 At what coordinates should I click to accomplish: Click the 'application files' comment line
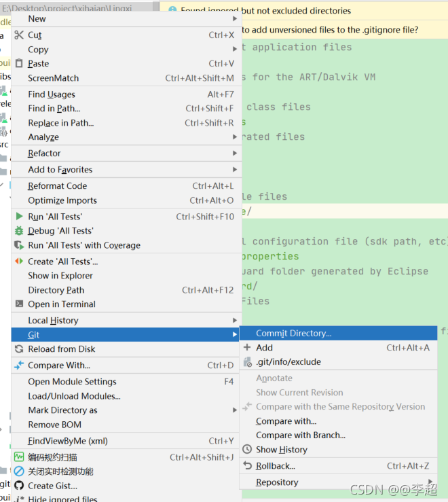(x=302, y=47)
